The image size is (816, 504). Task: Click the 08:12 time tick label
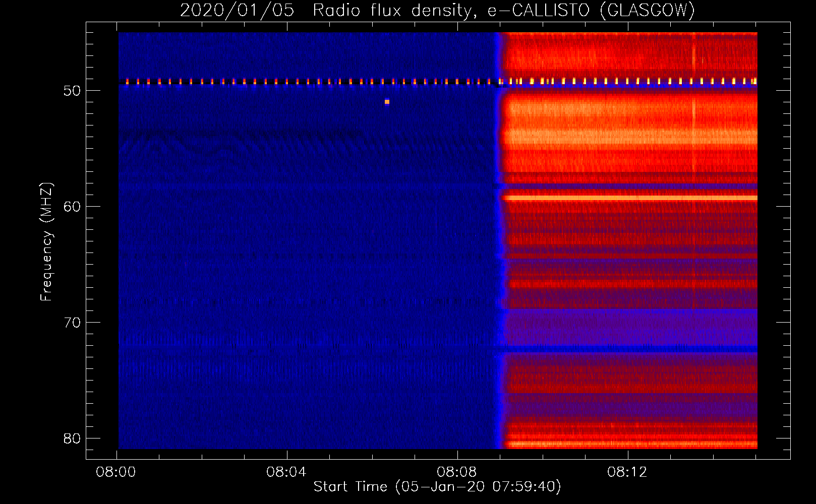tap(627, 472)
